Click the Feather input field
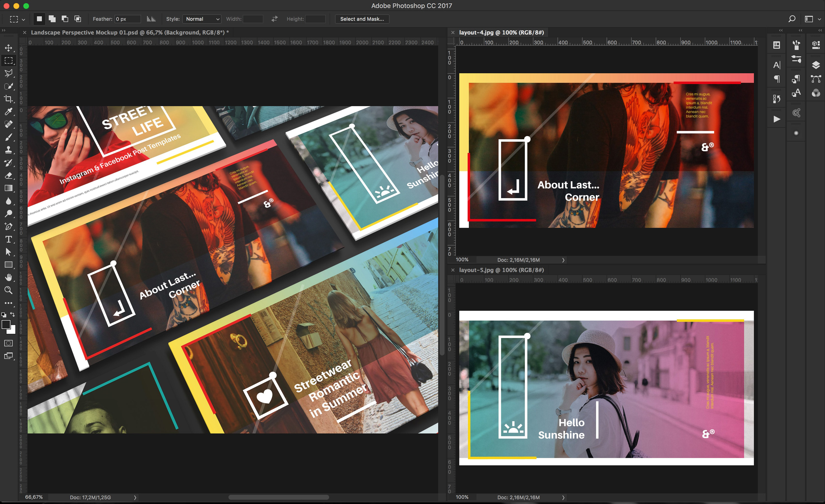This screenshot has width=825, height=504. pos(127,19)
